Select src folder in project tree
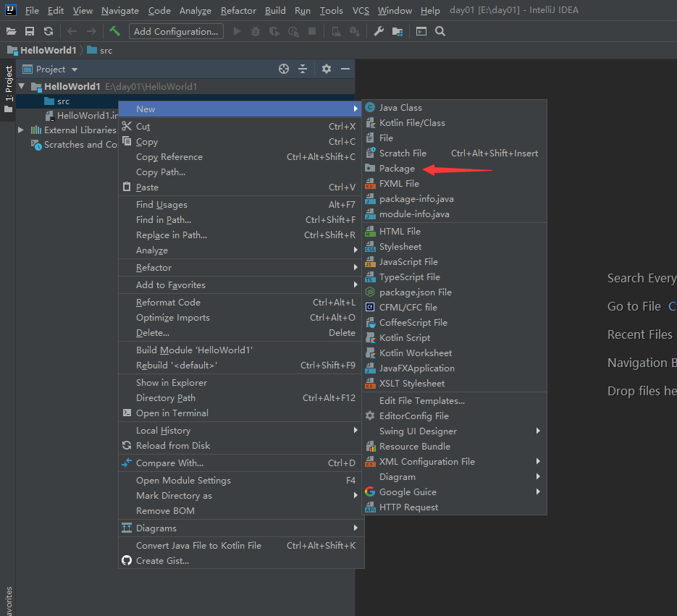677x616 pixels. 63,101
